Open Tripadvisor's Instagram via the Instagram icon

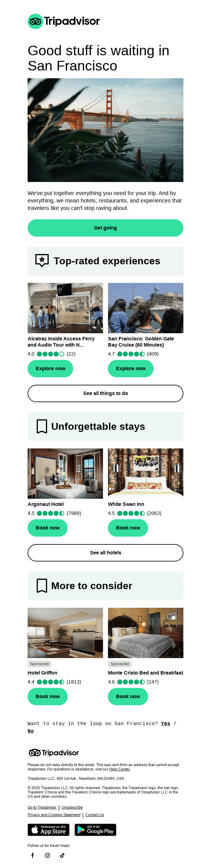(47, 855)
